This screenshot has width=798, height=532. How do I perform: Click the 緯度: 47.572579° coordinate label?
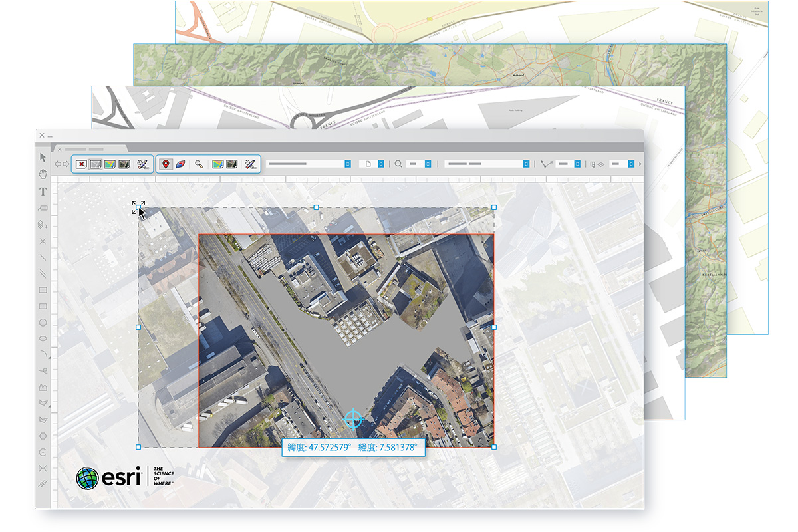(x=319, y=448)
